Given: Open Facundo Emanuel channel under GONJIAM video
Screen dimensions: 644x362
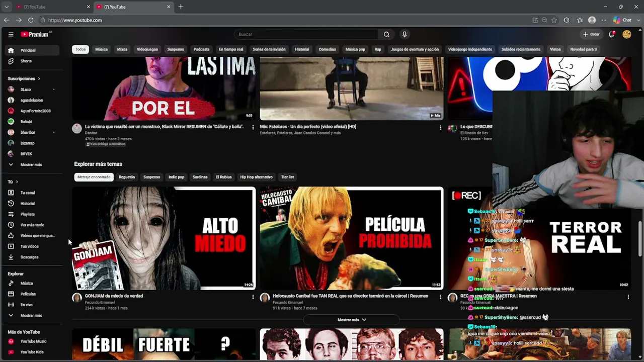Looking at the screenshot, I should point(100,303).
